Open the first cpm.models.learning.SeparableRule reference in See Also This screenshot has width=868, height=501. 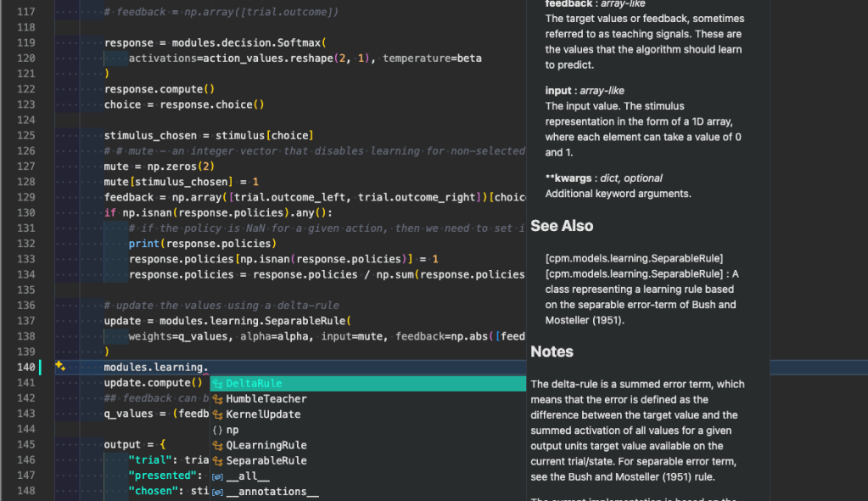pos(636,258)
